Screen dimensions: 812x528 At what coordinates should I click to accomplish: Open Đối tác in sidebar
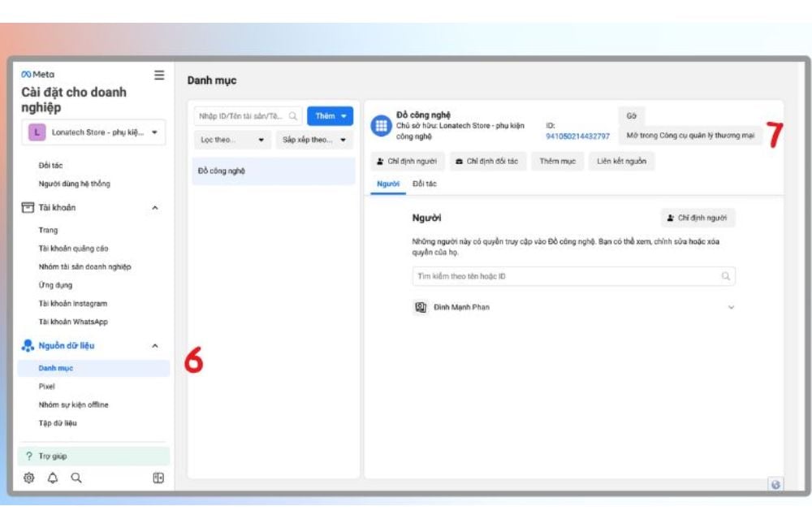tap(50, 165)
